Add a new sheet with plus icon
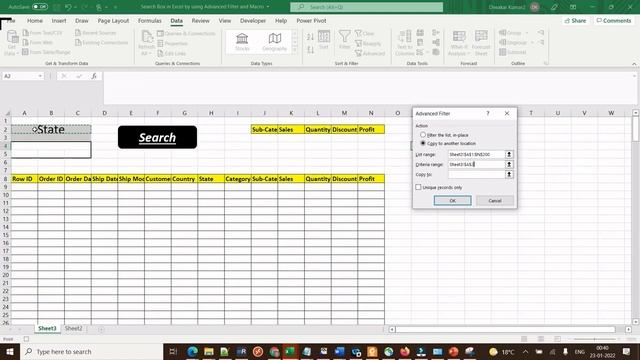This screenshot has height=360, width=640. pyautogui.click(x=101, y=329)
